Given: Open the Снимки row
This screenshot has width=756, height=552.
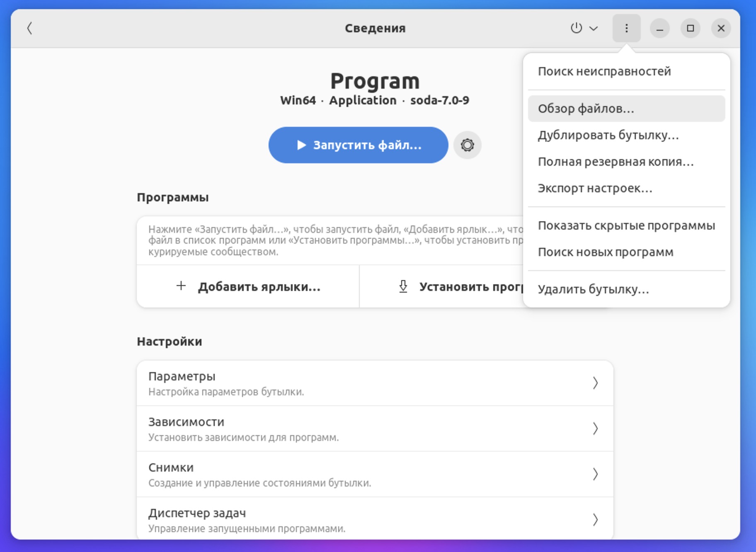Looking at the screenshot, I should (375, 474).
